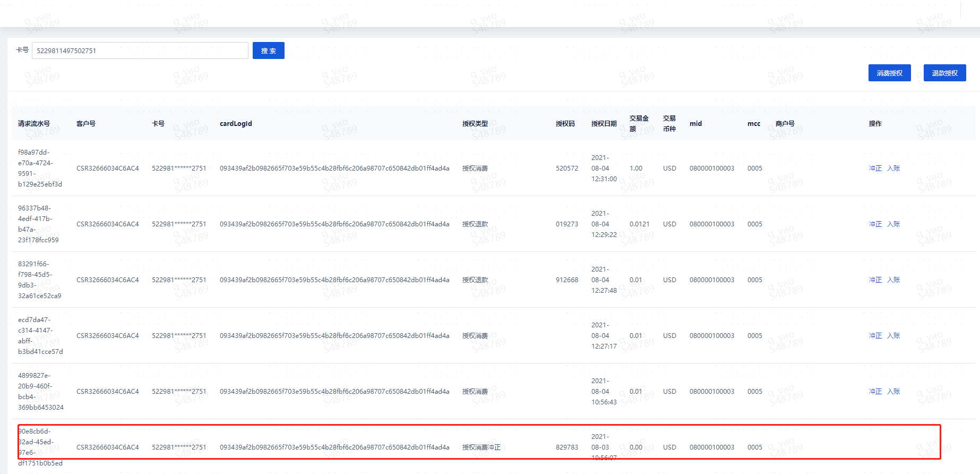Click 冲正 for authorization code 912668 row

pyautogui.click(x=875, y=280)
